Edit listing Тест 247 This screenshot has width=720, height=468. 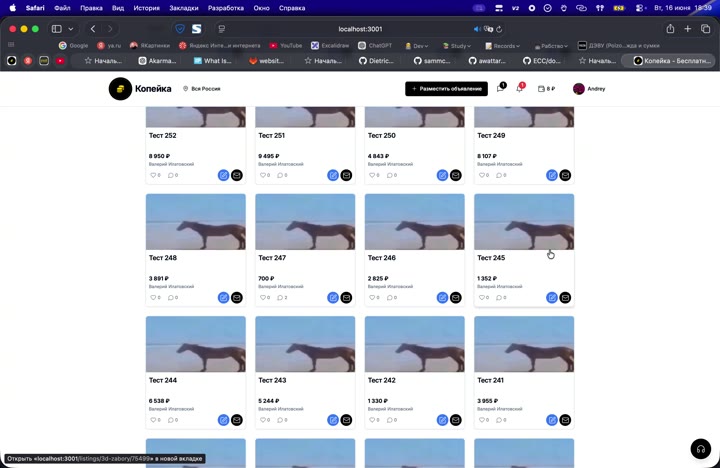click(x=333, y=298)
